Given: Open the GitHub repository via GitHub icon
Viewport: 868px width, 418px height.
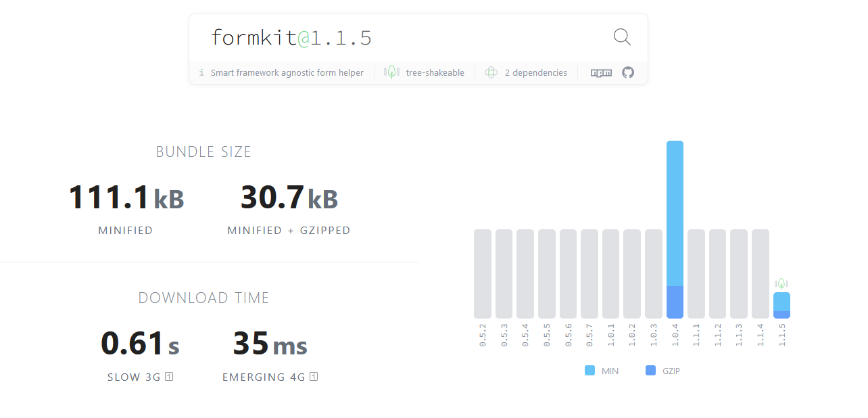Looking at the screenshot, I should [627, 72].
